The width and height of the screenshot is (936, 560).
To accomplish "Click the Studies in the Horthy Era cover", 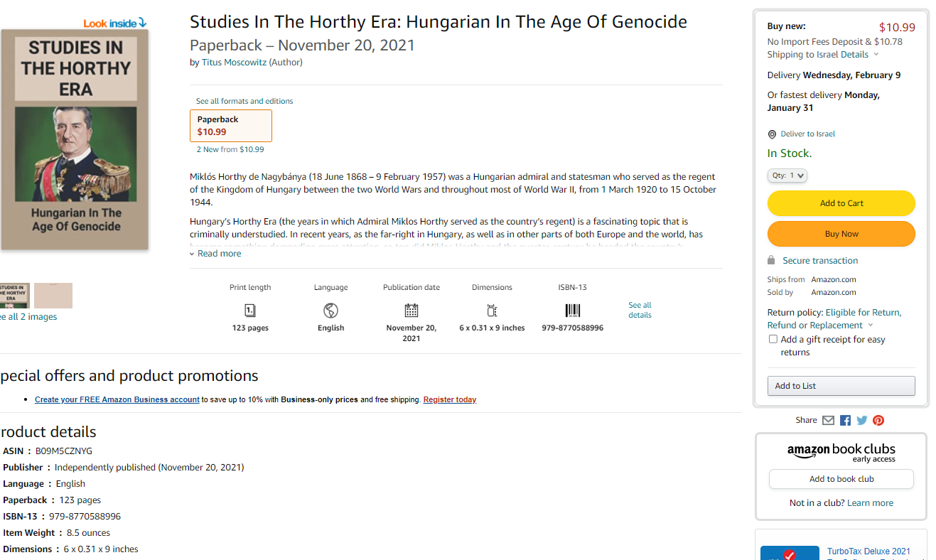I will pos(75,139).
